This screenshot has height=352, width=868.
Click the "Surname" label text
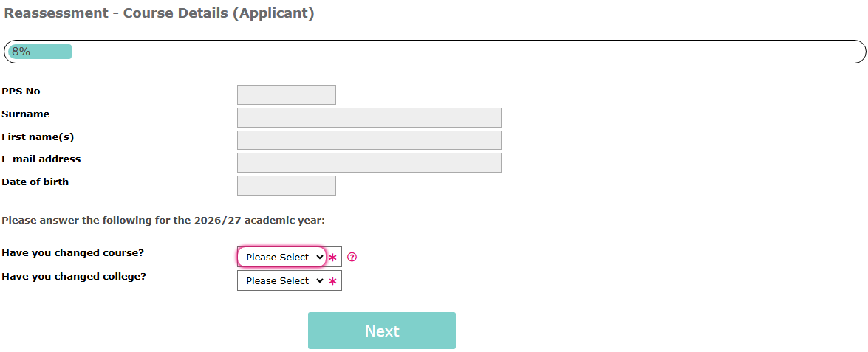[x=26, y=114]
